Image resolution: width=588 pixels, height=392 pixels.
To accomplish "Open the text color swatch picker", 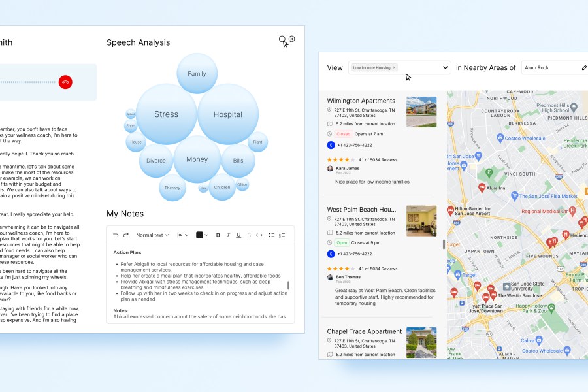I will (202, 235).
